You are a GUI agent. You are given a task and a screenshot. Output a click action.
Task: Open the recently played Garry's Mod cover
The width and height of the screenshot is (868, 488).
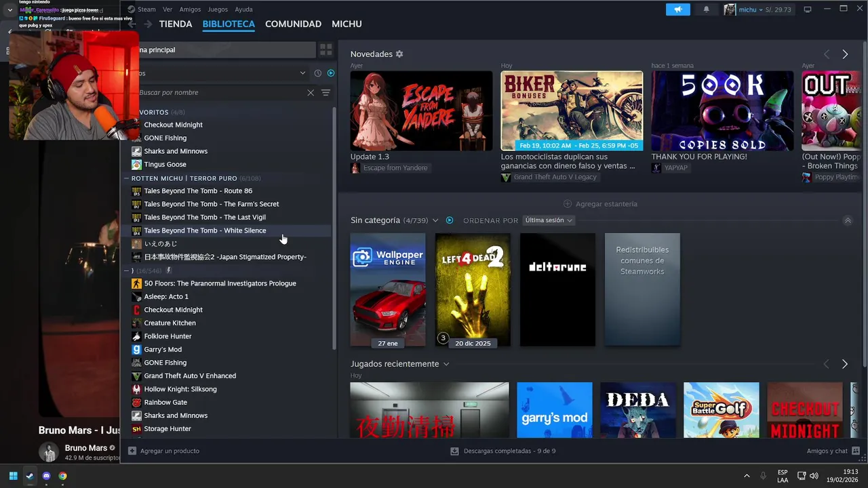click(x=555, y=410)
